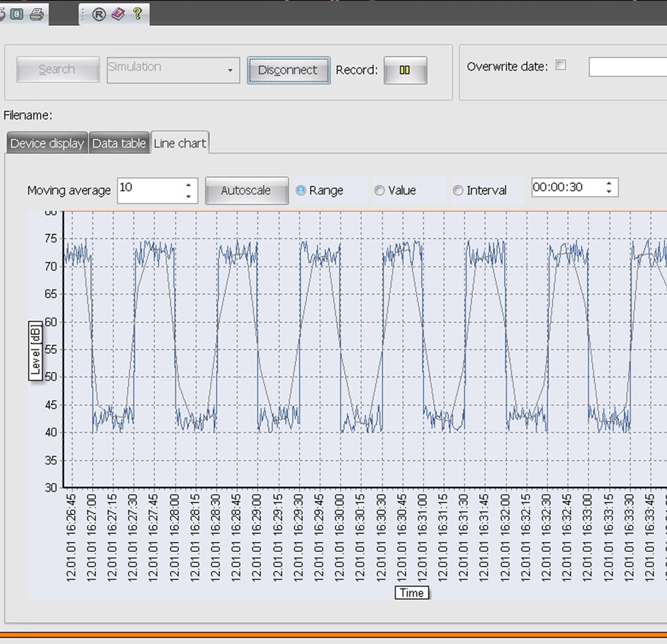The image size is (667, 644).
Task: Open the Simulation device dropdown
Action: [x=230, y=70]
